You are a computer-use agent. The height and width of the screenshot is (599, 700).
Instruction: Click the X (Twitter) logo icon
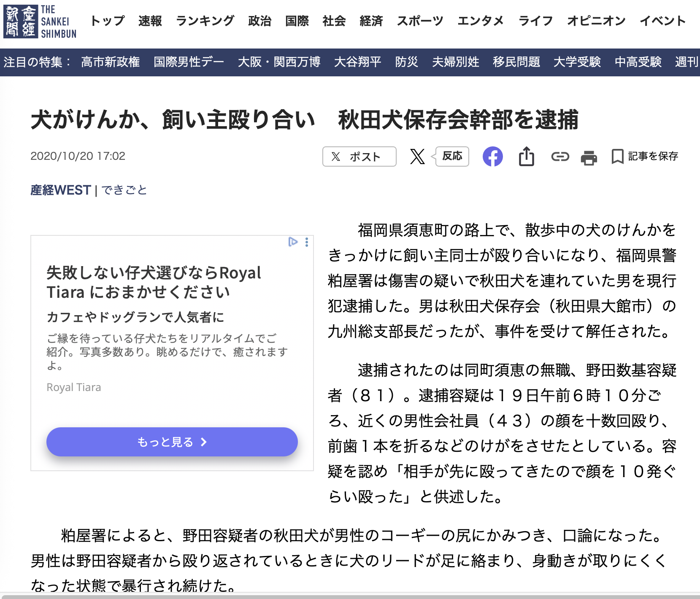point(418,156)
